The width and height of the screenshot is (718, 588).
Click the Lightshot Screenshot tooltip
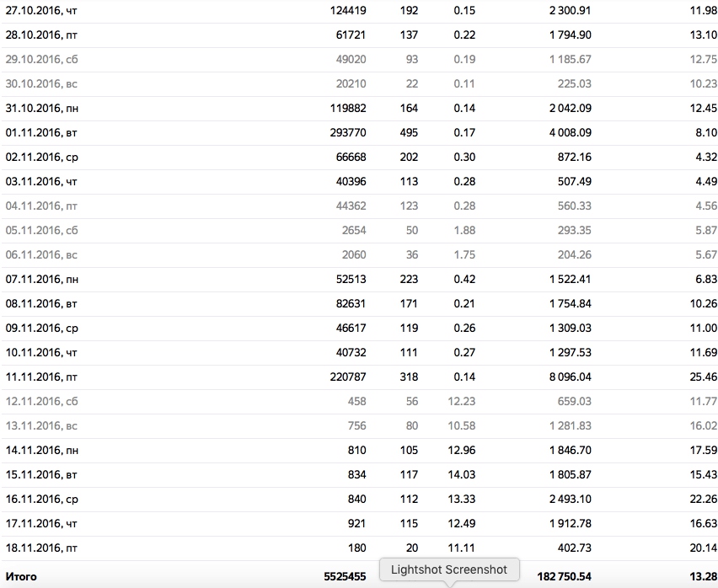pos(449,569)
